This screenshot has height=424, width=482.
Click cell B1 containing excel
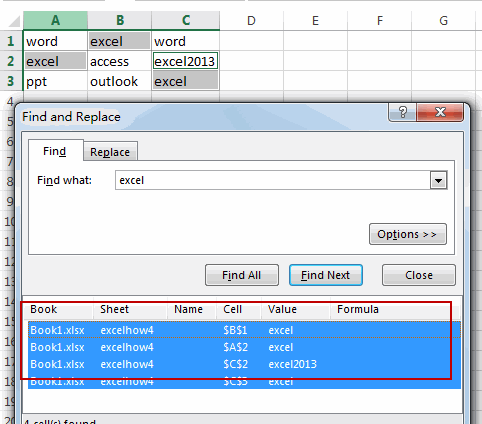pyautogui.click(x=120, y=41)
